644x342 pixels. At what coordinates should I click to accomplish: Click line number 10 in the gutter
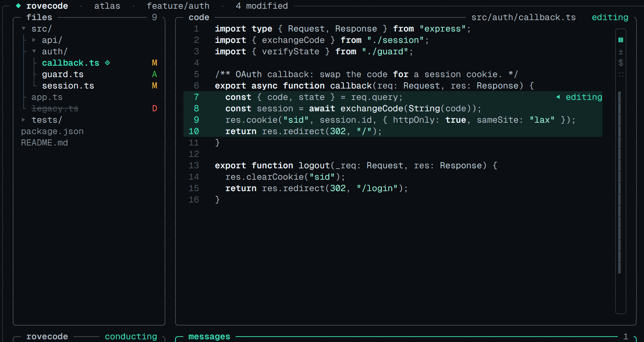pyautogui.click(x=194, y=131)
